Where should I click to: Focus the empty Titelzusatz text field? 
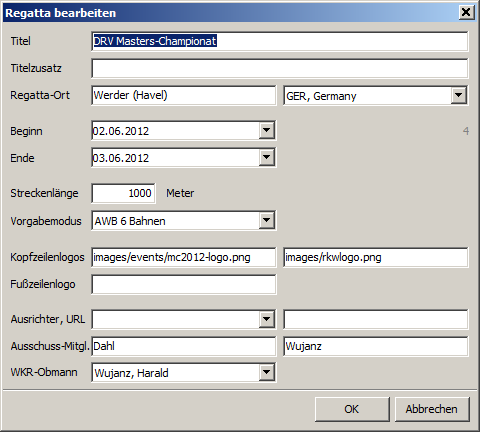click(x=279, y=68)
